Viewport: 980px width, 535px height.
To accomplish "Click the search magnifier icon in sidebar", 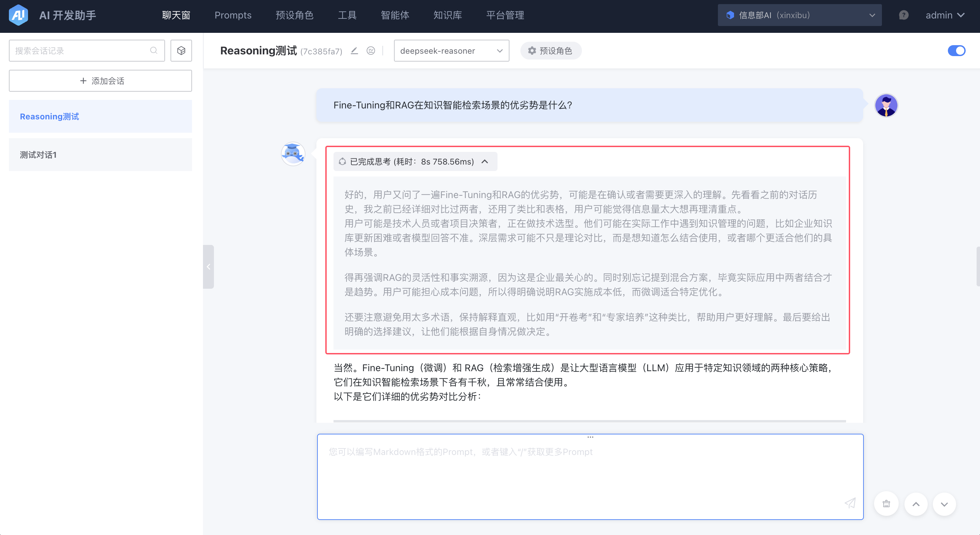I will click(154, 51).
